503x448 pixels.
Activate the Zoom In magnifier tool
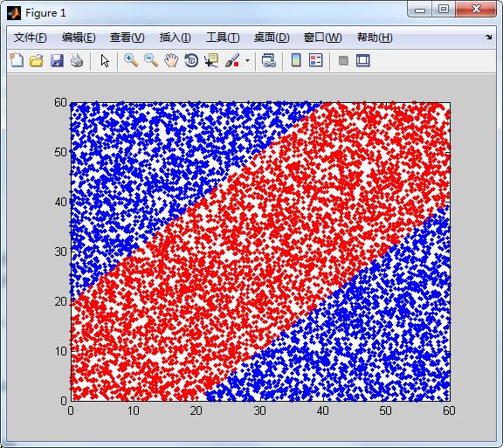tap(131, 60)
